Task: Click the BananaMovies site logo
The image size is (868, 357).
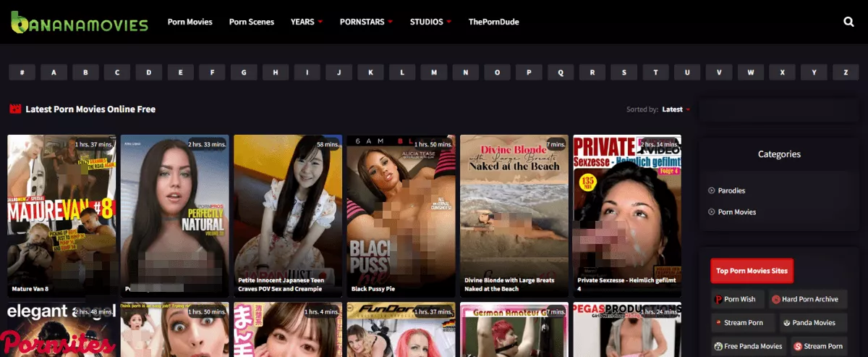Action: [80, 22]
